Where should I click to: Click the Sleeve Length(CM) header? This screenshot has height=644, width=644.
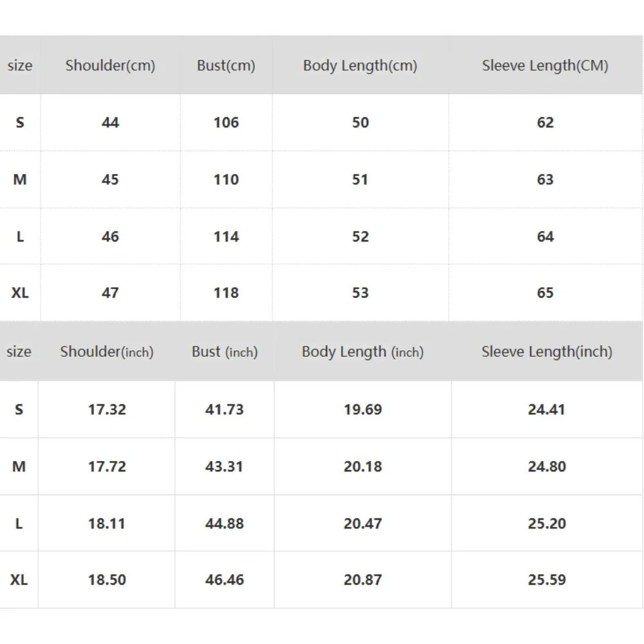[x=545, y=66]
